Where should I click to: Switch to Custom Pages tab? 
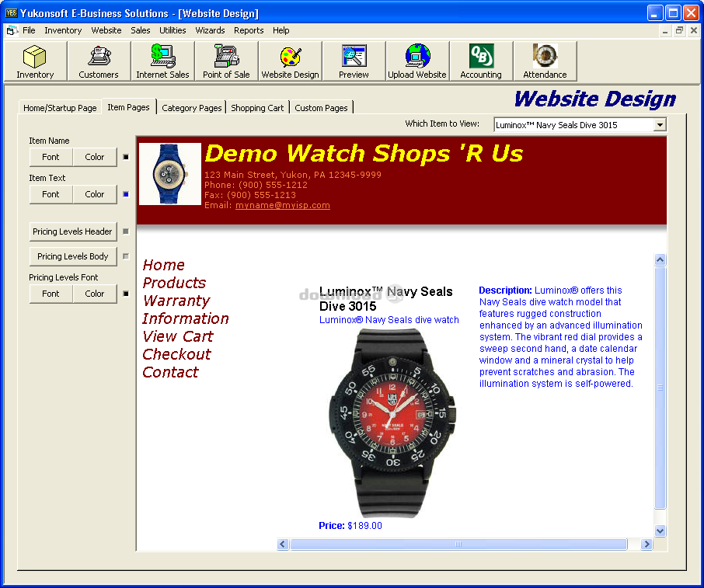(x=322, y=108)
